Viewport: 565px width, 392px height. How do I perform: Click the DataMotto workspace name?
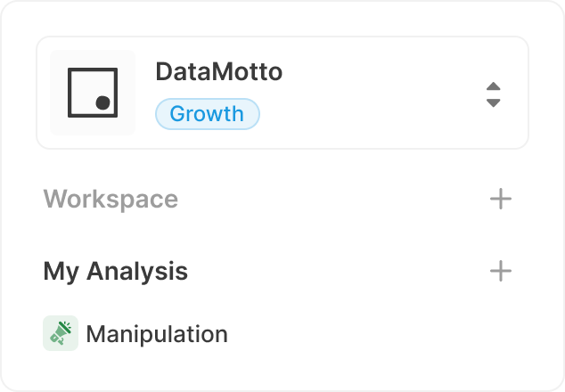coord(218,72)
